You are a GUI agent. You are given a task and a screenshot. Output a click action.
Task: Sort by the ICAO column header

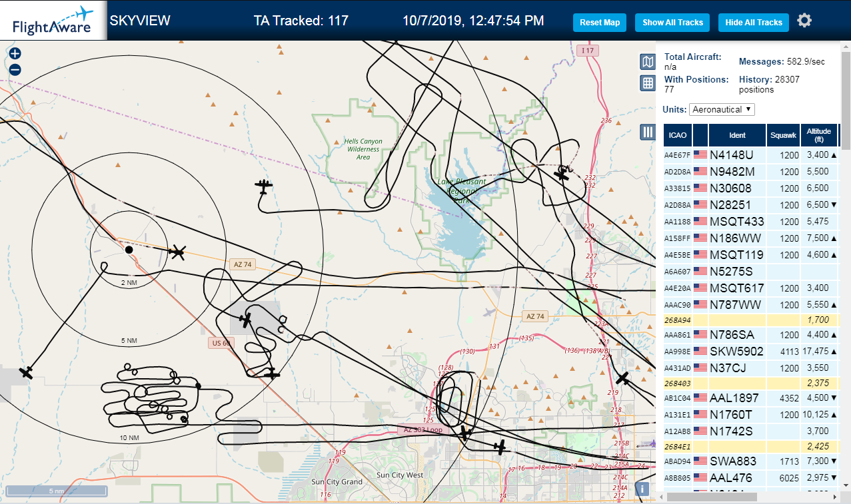click(678, 135)
